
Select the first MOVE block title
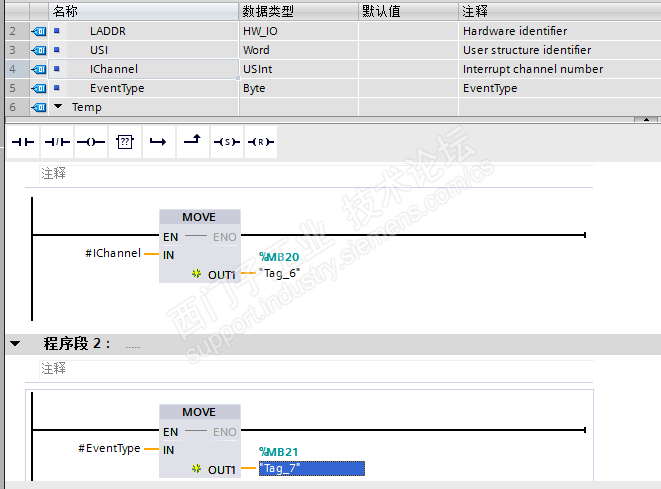(x=199, y=217)
